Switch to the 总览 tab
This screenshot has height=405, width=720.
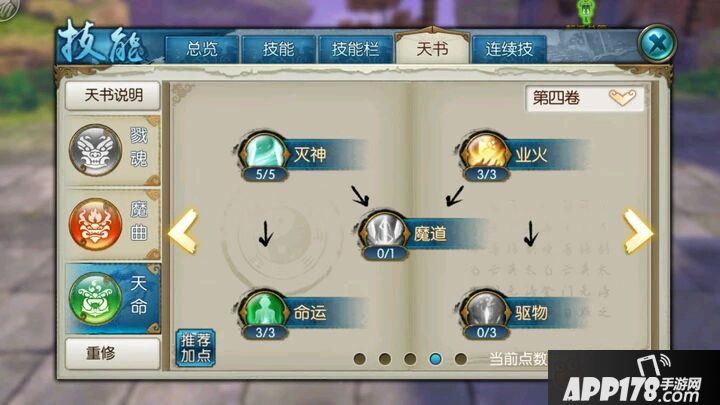click(202, 49)
